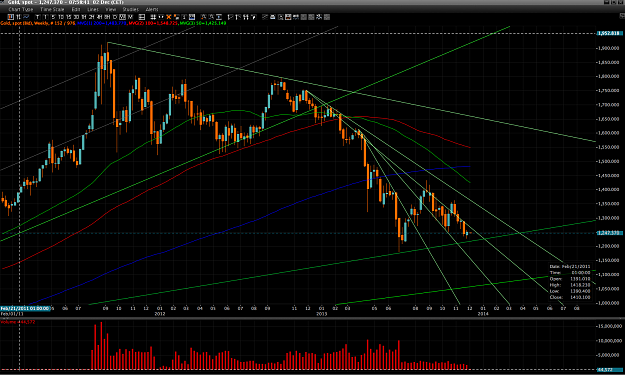Switch to 1-minute timeframe
The width and height of the screenshot is (625, 375).
pos(45,17)
